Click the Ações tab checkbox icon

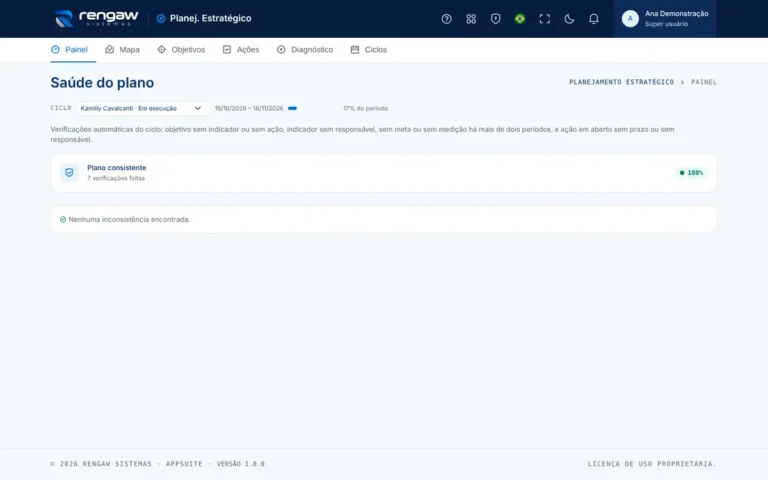pyautogui.click(x=227, y=49)
